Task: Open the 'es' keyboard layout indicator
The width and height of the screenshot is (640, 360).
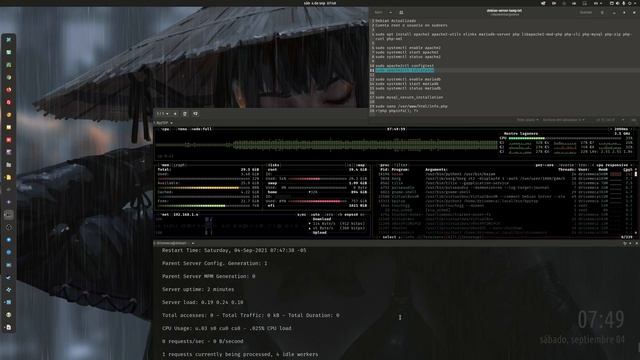Action: [x=598, y=3]
